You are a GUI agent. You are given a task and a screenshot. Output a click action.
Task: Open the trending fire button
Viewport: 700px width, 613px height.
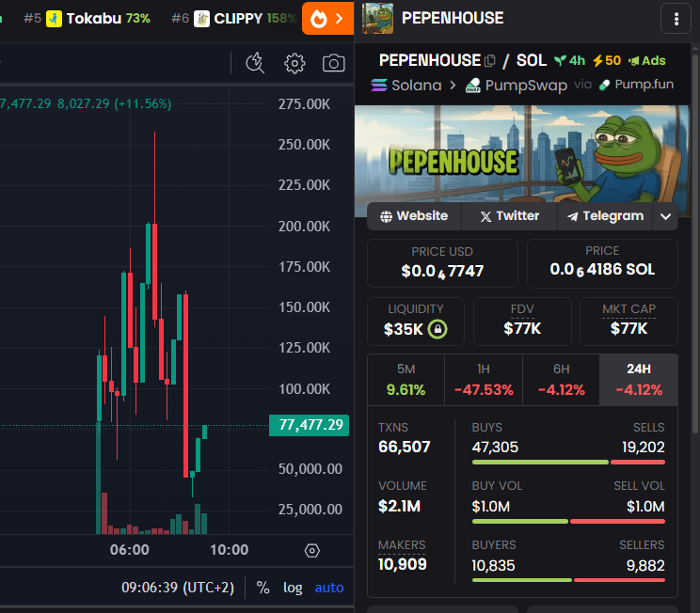tap(327, 18)
